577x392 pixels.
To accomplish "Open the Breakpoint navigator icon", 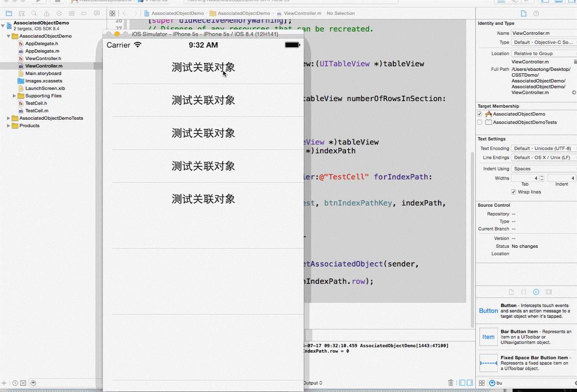I will pyautogui.click(x=84, y=13).
